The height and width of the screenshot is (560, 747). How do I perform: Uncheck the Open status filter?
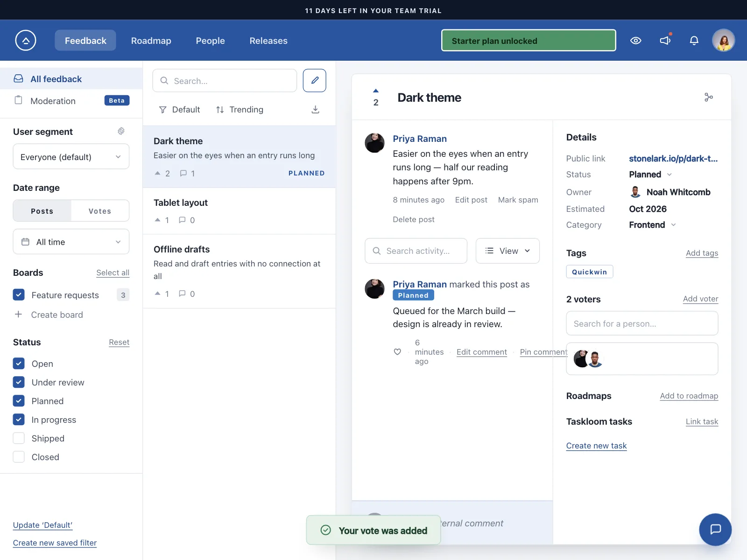tap(19, 364)
